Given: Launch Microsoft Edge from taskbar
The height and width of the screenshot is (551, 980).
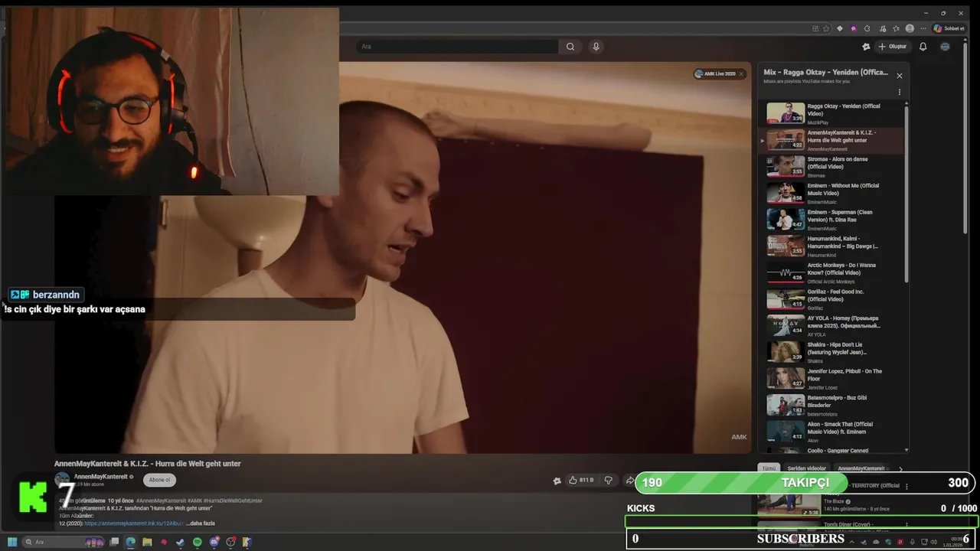Looking at the screenshot, I should click(x=130, y=542).
